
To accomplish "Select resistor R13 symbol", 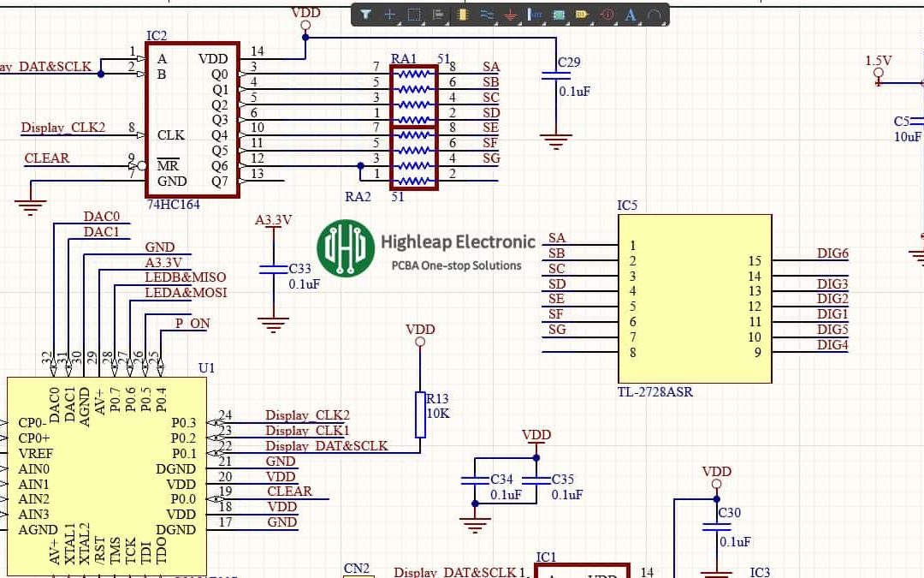I will coord(420,414).
